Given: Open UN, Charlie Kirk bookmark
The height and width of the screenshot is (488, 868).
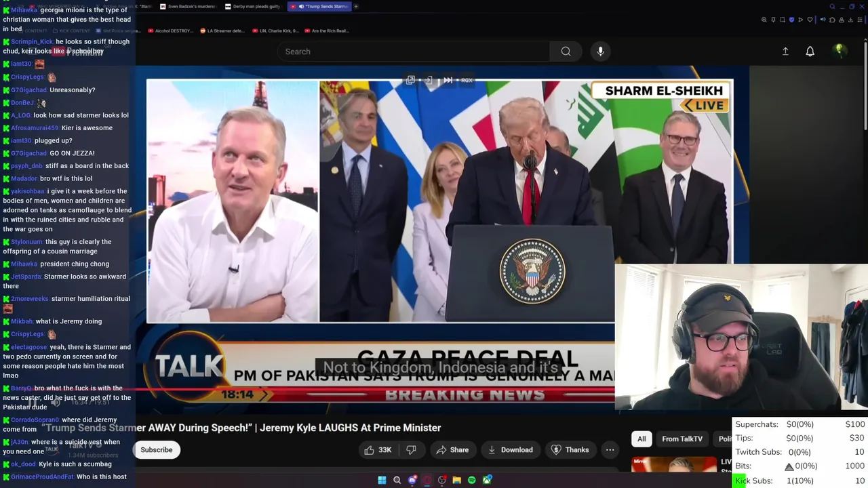Looking at the screenshot, I should click(x=275, y=30).
